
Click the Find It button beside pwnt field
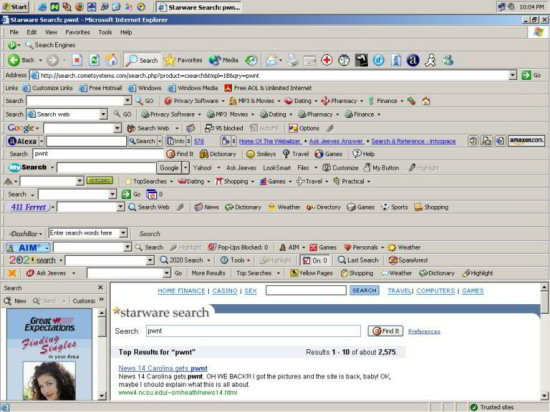tap(385, 331)
